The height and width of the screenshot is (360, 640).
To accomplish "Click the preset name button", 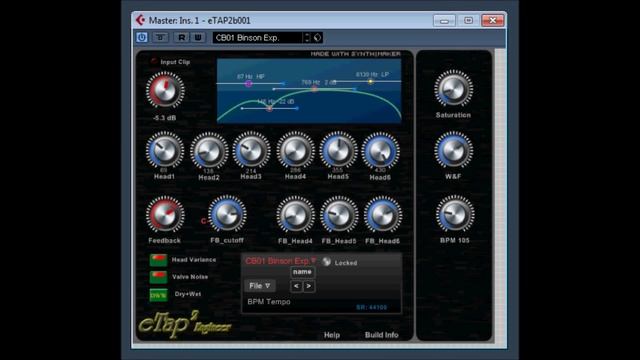I will coord(302,272).
